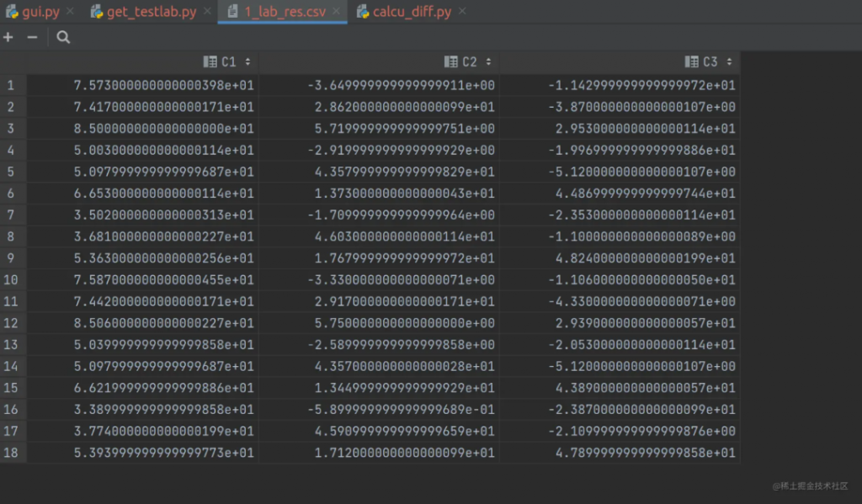862x504 pixels.
Task: Click cell 8.50000000000000000e+01 in row 3
Action: coord(142,129)
